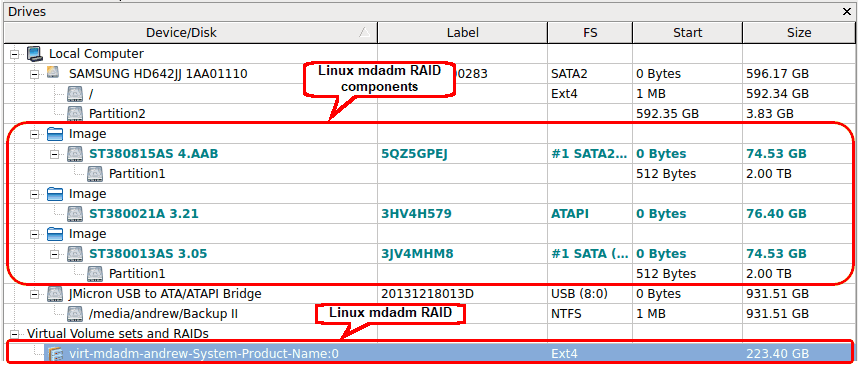Click the Local Computer icon
858x382 pixels.
click(35, 54)
